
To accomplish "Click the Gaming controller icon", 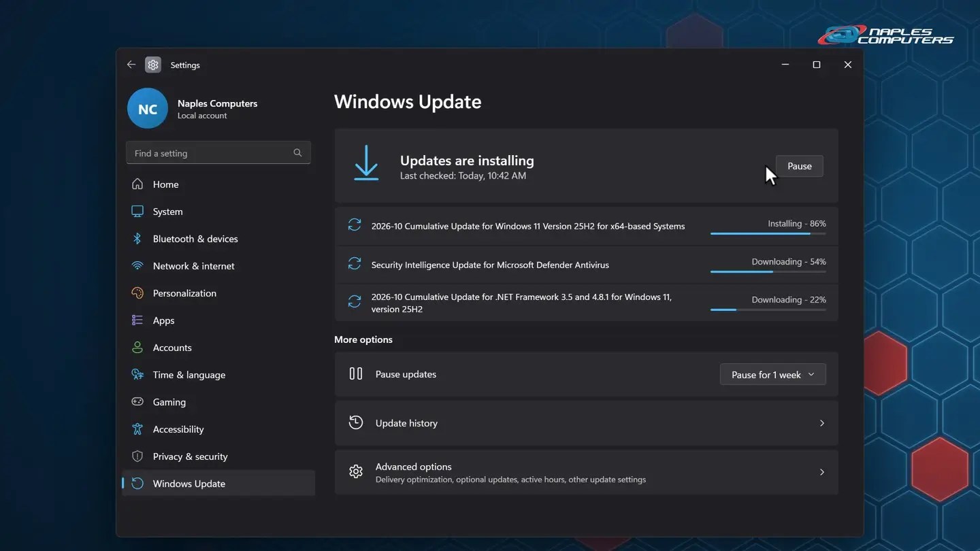I will point(137,402).
